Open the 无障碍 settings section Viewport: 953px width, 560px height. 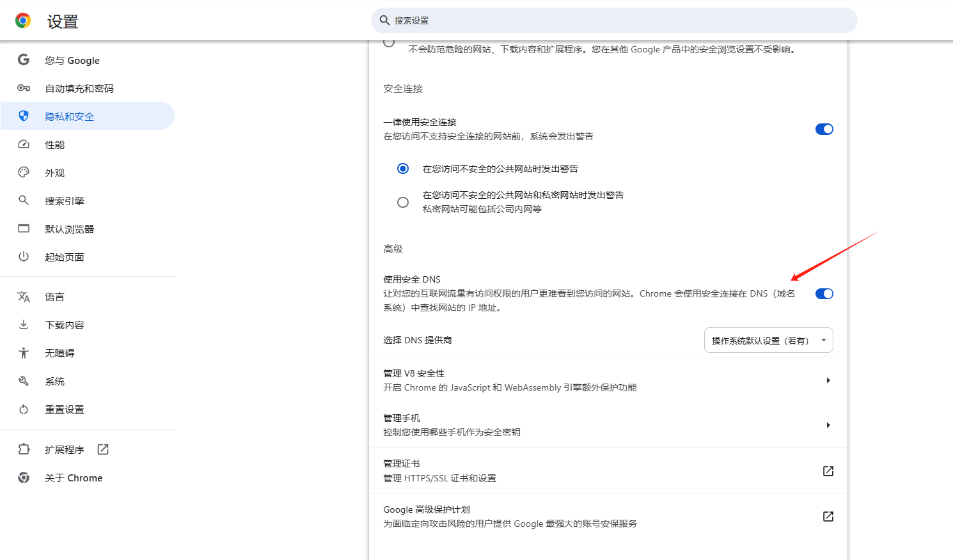(x=88, y=353)
